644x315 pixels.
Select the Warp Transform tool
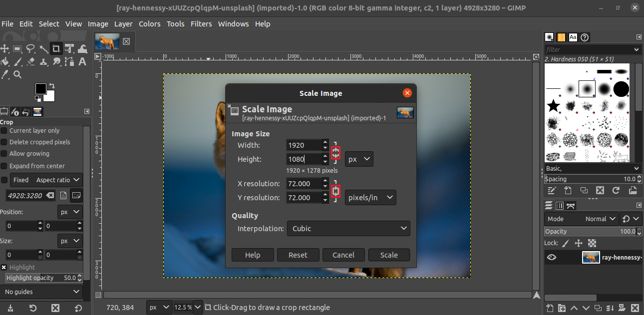point(82,48)
